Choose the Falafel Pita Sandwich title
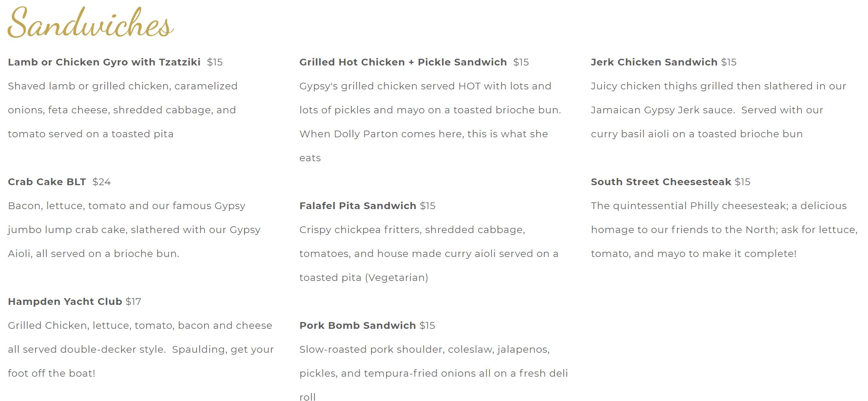Screen dimensions: 868x401 pyautogui.click(x=357, y=206)
